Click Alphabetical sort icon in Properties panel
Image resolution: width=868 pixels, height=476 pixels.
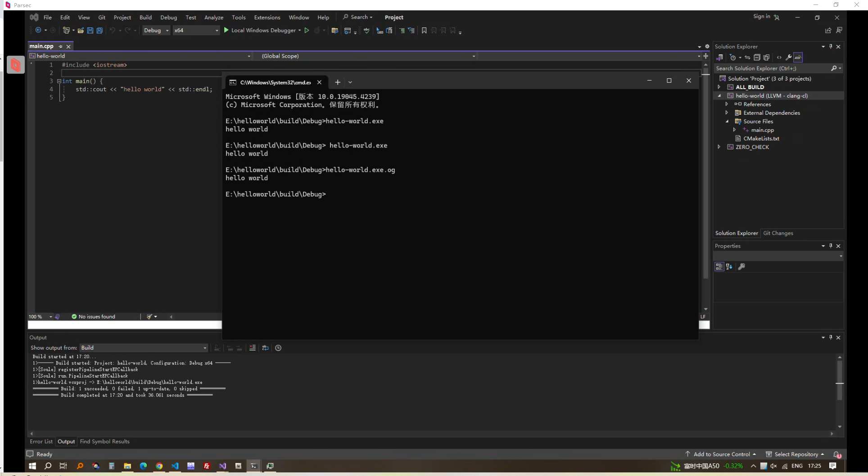point(729,267)
